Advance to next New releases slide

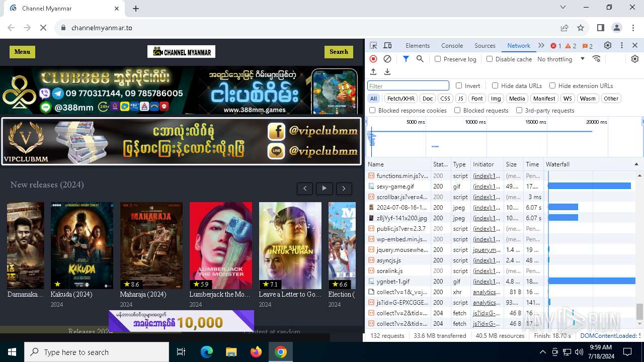pyautogui.click(x=344, y=189)
